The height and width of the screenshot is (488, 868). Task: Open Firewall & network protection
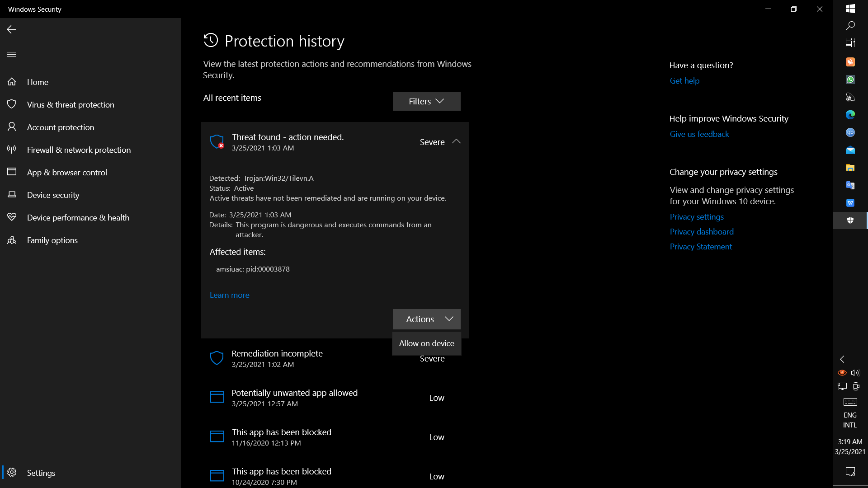pos(90,150)
